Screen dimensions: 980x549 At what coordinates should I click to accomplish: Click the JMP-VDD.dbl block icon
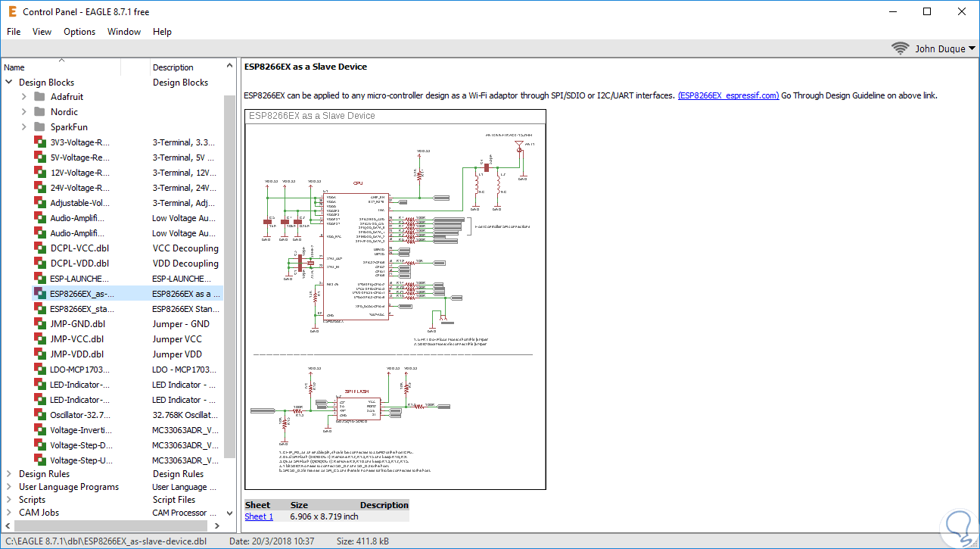point(40,354)
